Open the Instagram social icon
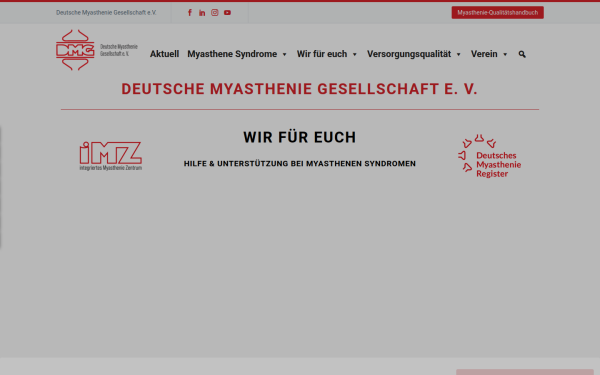This screenshot has width=600, height=375. click(x=215, y=13)
